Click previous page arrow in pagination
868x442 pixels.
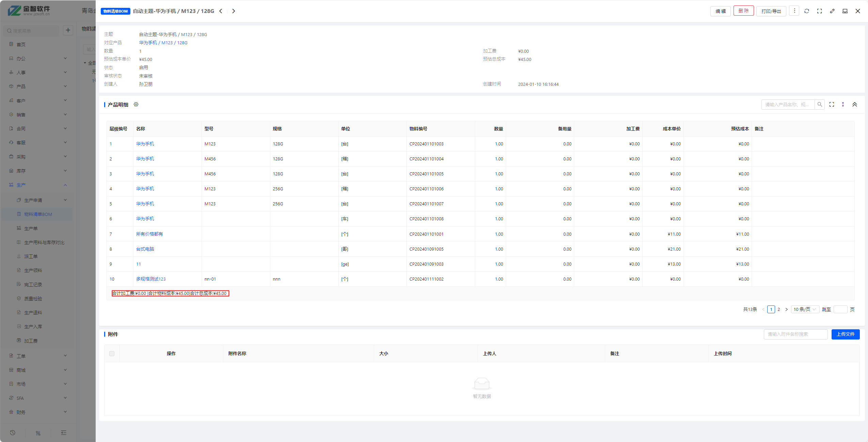763,309
